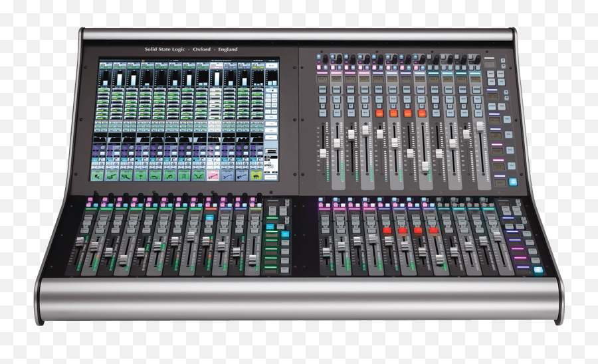Click the 'Solid State Logic · Oxford · England' legend

pyautogui.click(x=191, y=49)
